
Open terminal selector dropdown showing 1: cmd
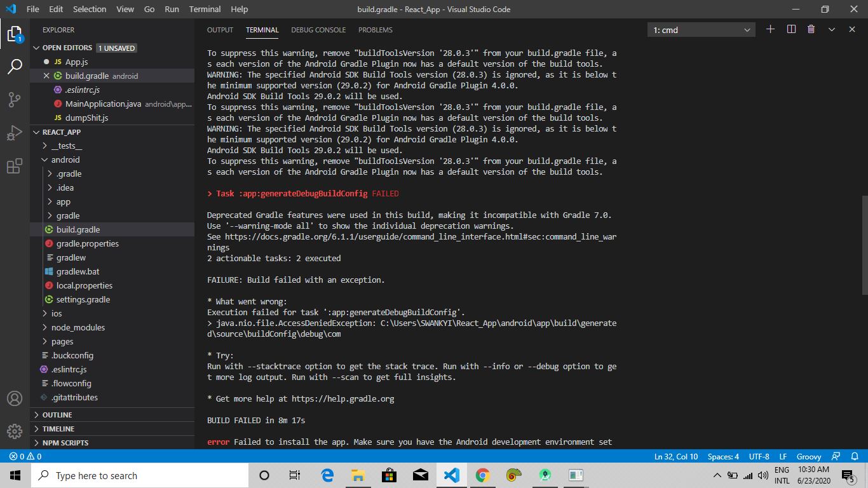click(x=702, y=30)
